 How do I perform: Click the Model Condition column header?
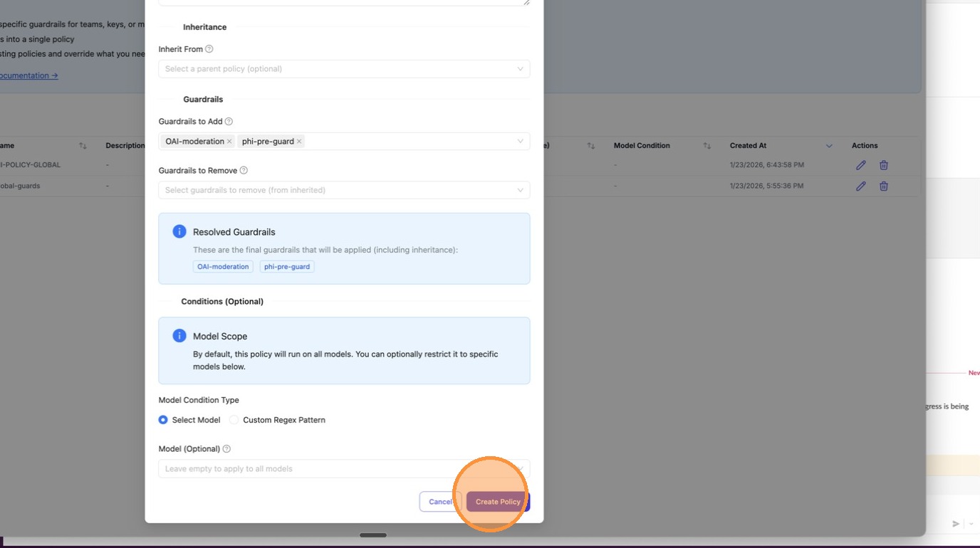click(x=642, y=146)
